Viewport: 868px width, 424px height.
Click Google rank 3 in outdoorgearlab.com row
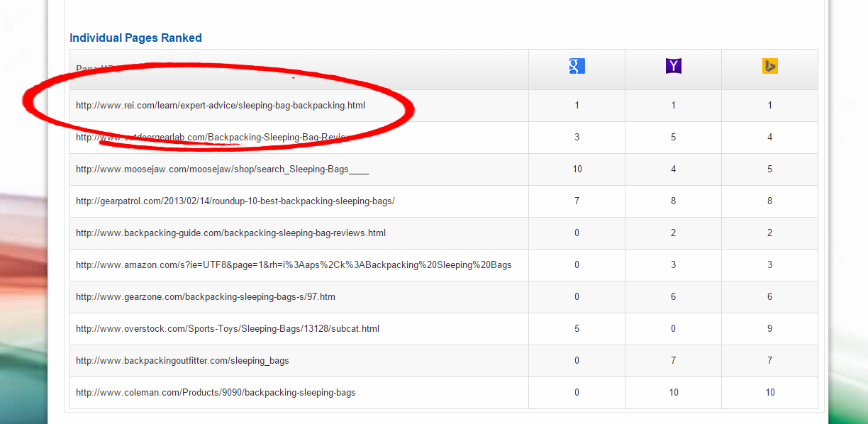coord(577,138)
